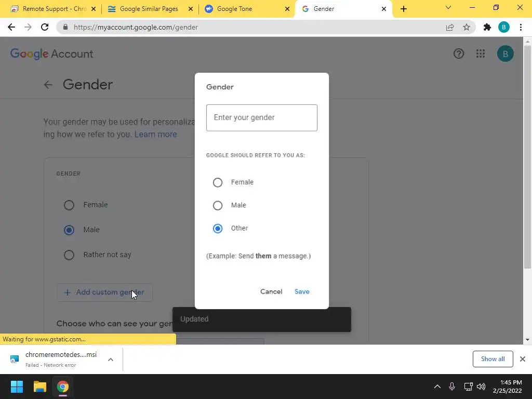Close the Google Tone tab
532x399 pixels.
(x=287, y=9)
